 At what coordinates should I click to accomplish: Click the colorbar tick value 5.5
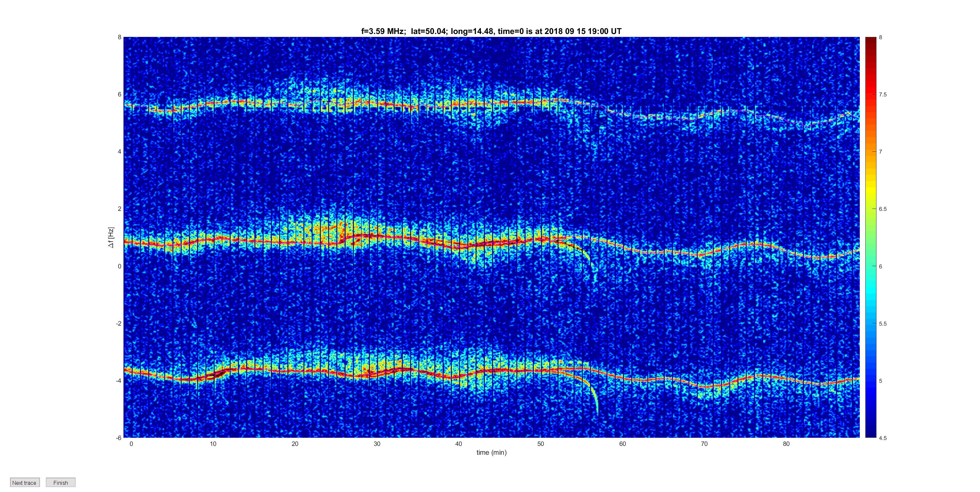click(883, 324)
